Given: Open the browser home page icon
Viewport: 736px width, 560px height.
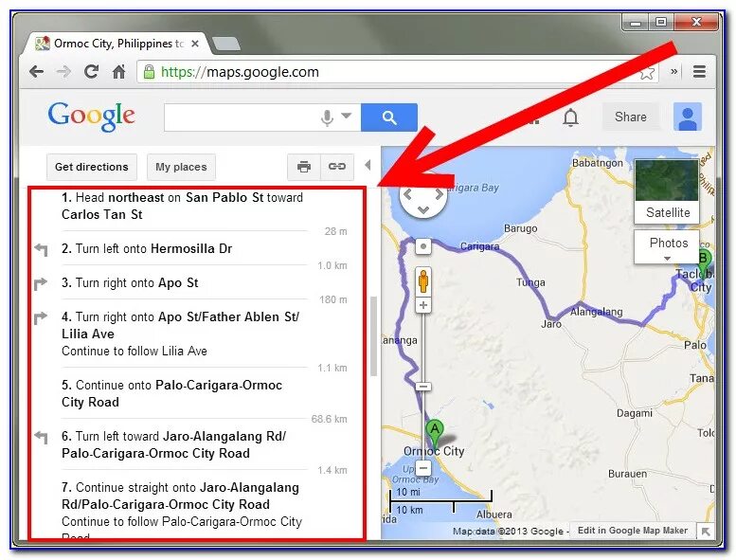Looking at the screenshot, I should tap(118, 71).
